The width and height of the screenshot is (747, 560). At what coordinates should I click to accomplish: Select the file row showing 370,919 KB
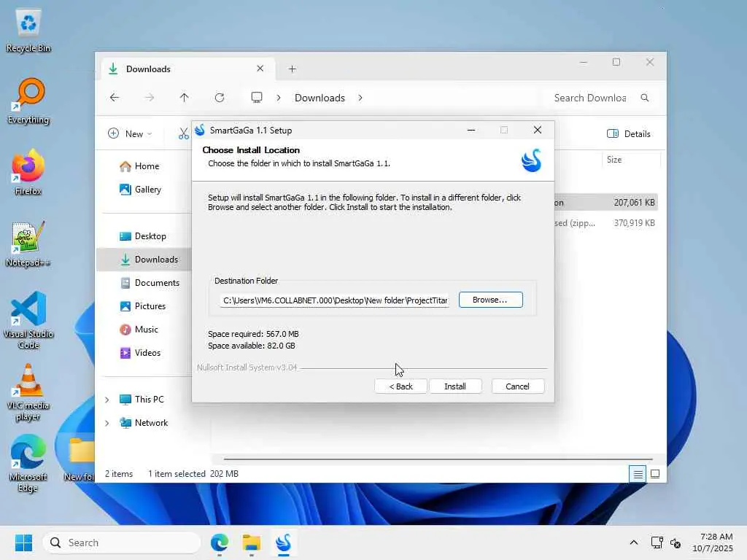tap(606, 223)
